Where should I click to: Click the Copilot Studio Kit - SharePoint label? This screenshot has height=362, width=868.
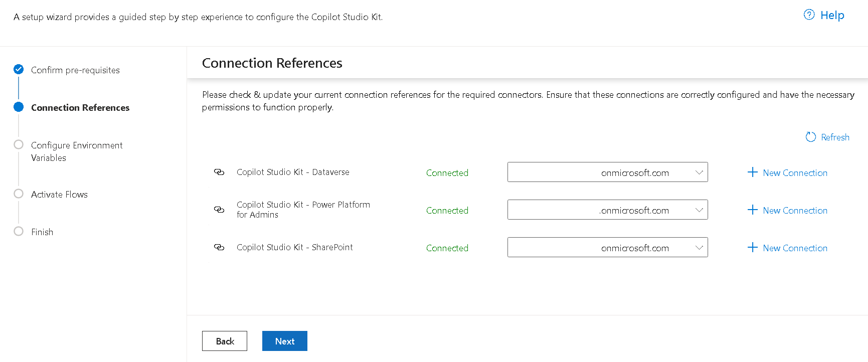[295, 247]
